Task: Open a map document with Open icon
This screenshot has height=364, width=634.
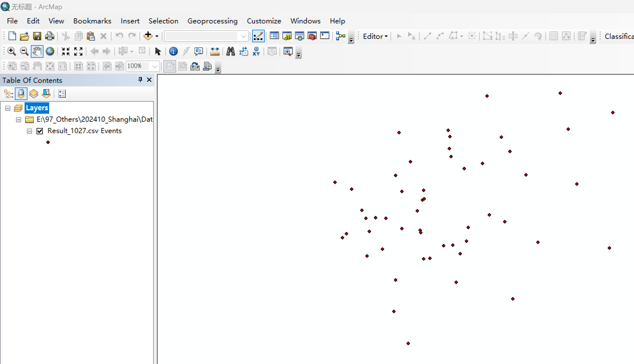Action: (25, 36)
